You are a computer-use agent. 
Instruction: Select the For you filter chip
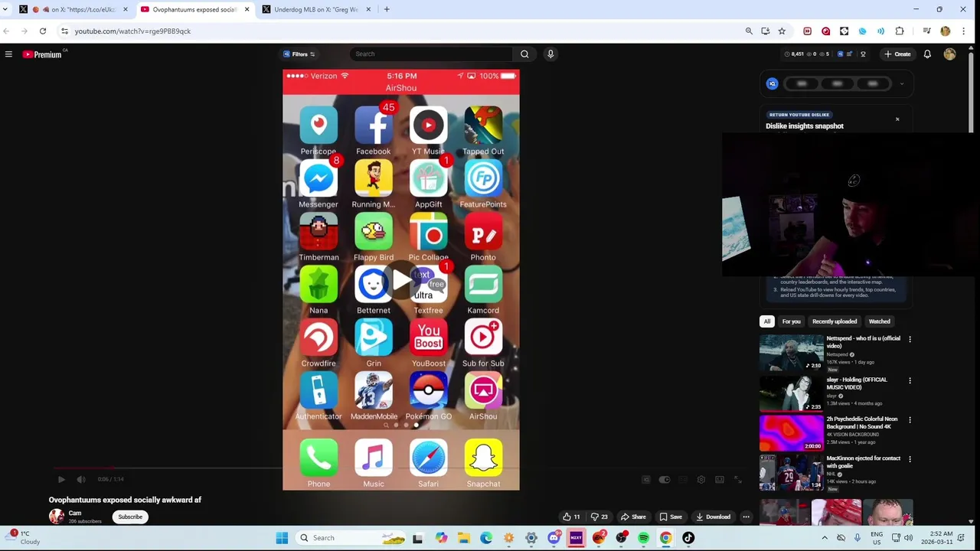coord(791,321)
